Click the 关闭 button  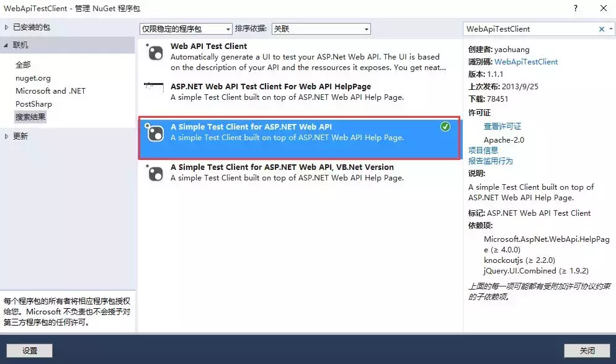tap(587, 350)
